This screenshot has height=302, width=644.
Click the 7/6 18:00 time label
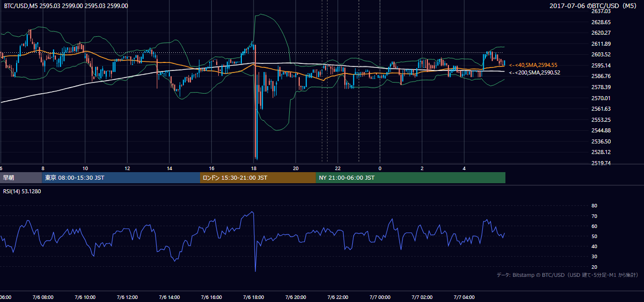click(x=254, y=297)
